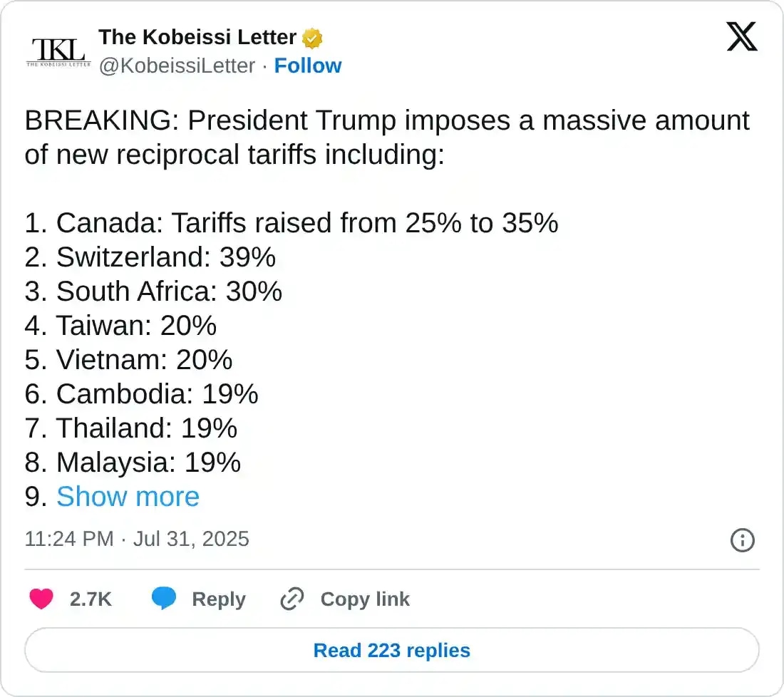Open the 11:24 PM Jul 31 timestamp

pyautogui.click(x=137, y=539)
